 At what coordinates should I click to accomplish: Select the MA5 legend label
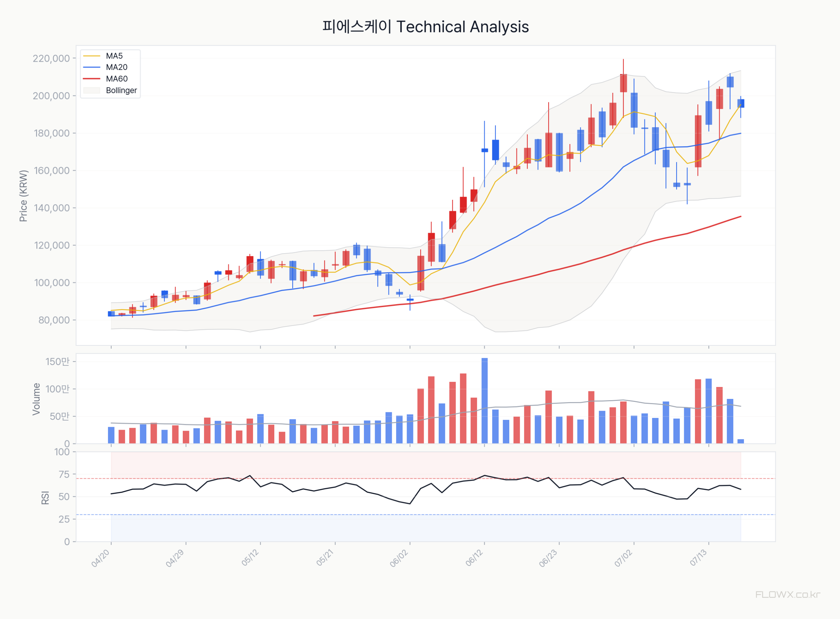tap(114, 56)
